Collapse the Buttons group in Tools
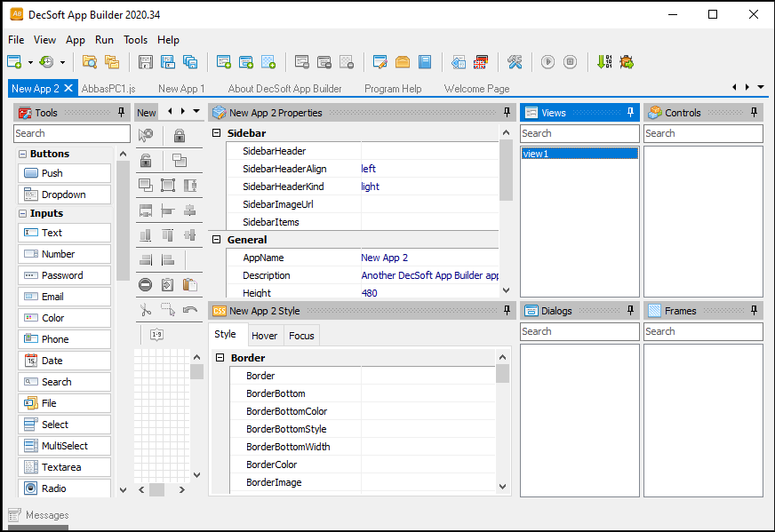Viewport: 775px width, 532px height. (x=22, y=154)
